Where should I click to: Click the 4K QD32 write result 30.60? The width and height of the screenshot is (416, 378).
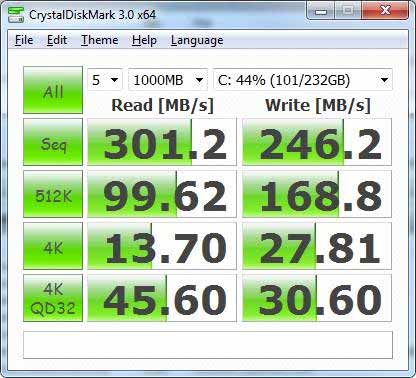tap(317, 298)
